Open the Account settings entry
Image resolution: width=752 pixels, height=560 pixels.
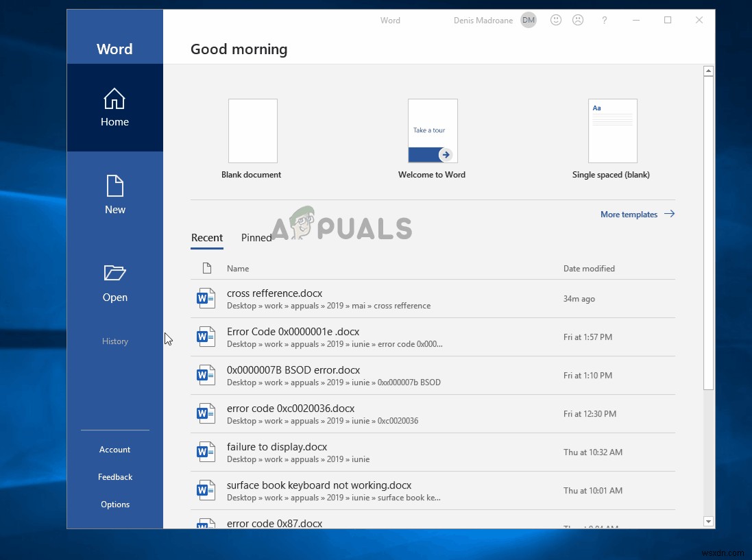(x=114, y=449)
